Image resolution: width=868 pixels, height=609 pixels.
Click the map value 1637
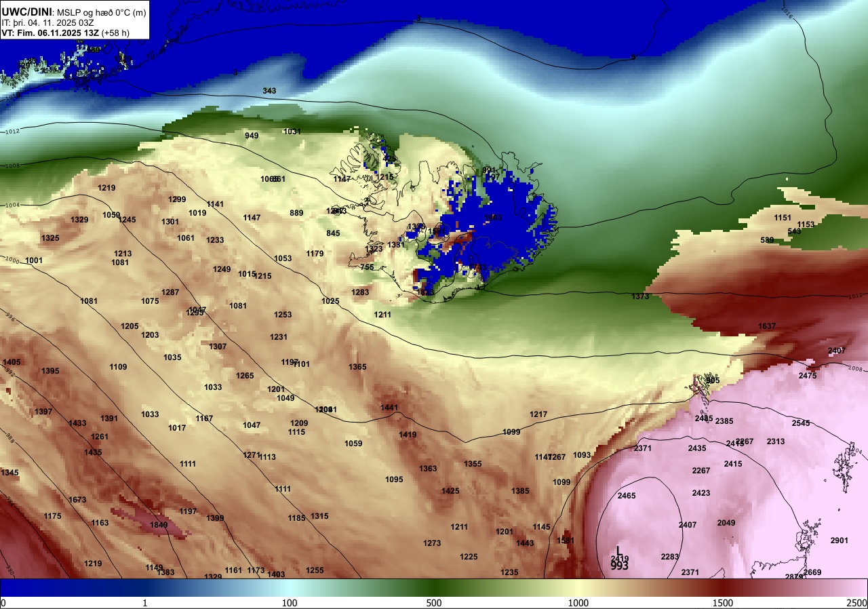[x=767, y=326]
